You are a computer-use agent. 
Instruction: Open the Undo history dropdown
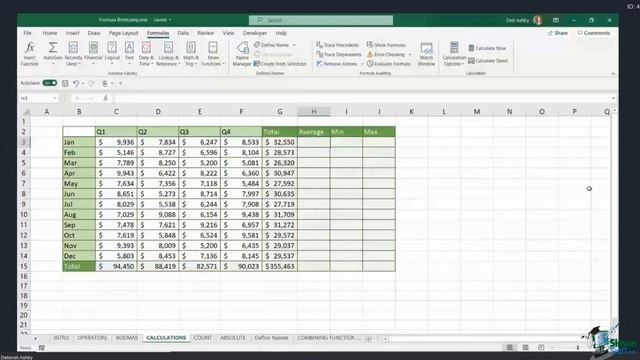tap(83, 83)
